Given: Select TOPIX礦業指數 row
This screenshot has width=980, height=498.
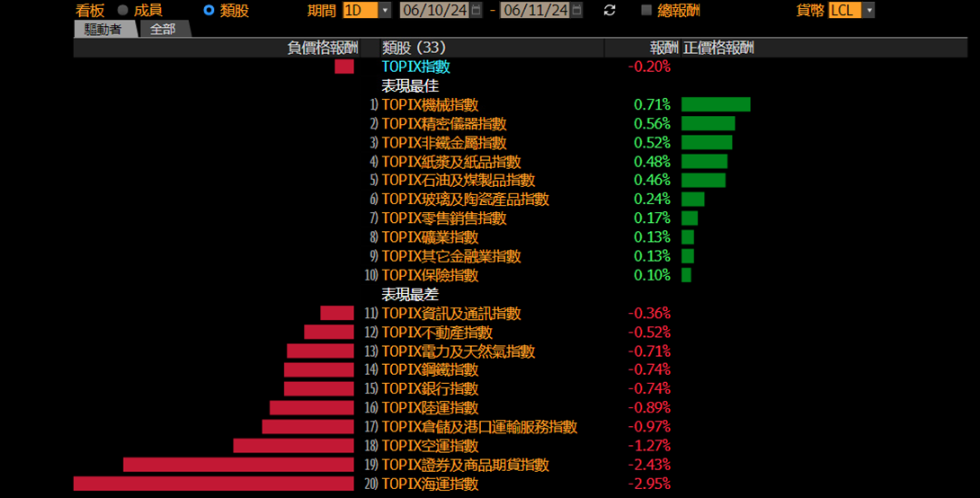Looking at the screenshot, I should click(x=430, y=236).
